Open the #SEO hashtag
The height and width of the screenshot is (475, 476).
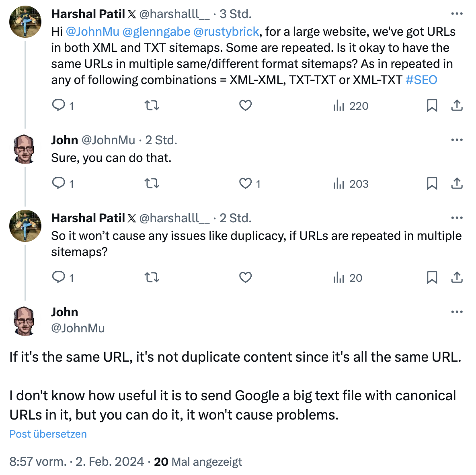[421, 80]
